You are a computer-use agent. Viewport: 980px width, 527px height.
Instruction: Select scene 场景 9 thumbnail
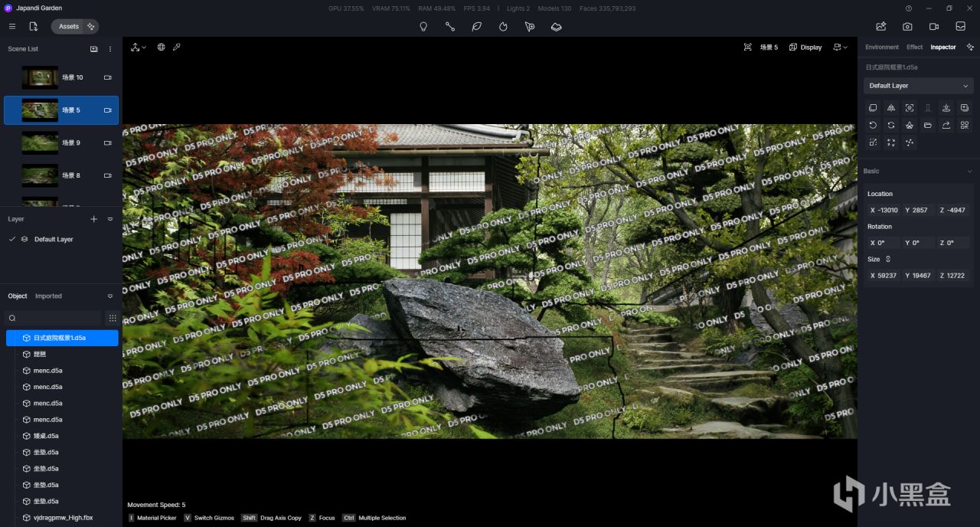pos(40,142)
